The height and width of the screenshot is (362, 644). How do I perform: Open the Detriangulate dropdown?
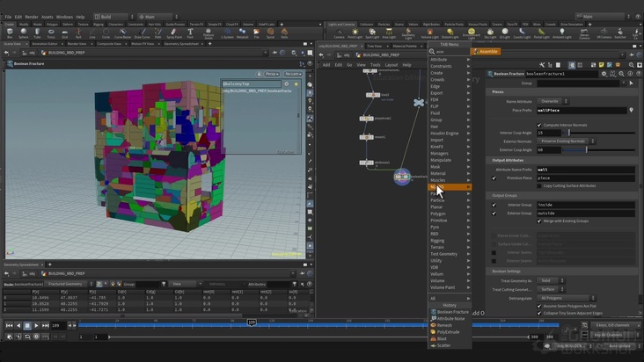point(566,298)
